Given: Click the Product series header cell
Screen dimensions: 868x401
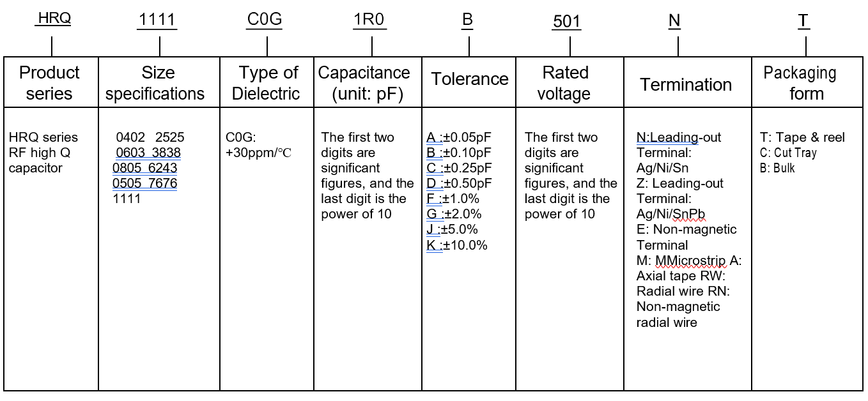Looking at the screenshot, I should pos(50,83).
